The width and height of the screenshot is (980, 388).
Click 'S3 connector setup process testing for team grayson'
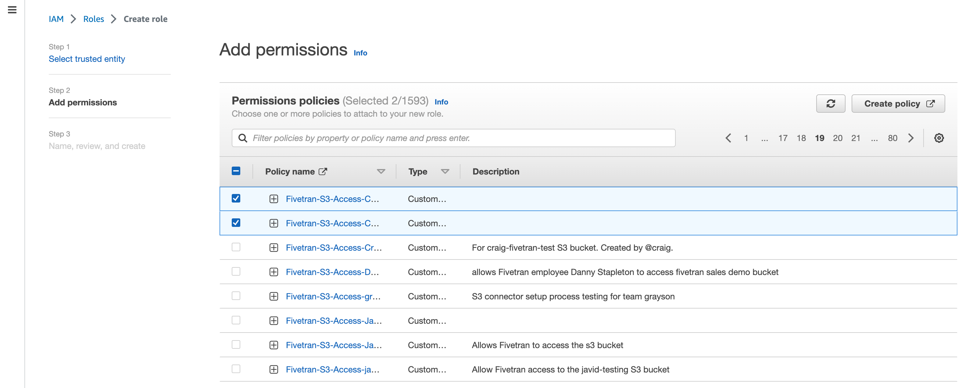(x=573, y=296)
